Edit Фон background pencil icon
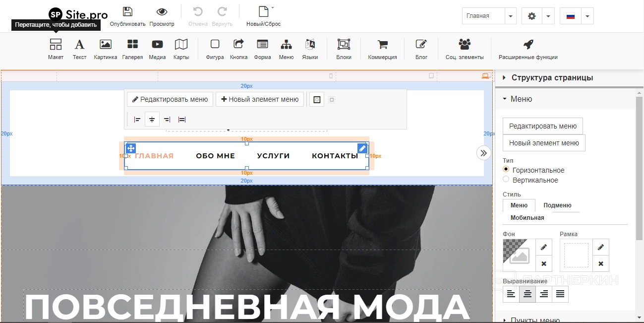 (544, 247)
